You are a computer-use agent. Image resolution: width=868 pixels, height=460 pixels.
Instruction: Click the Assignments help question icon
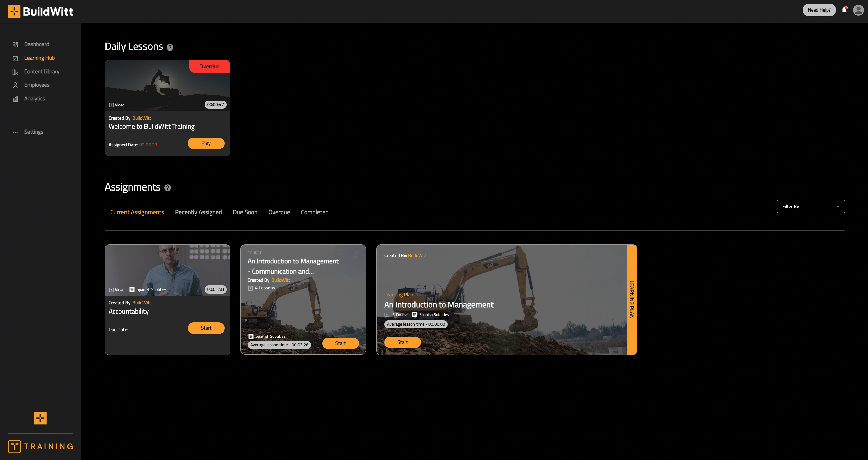[168, 188]
